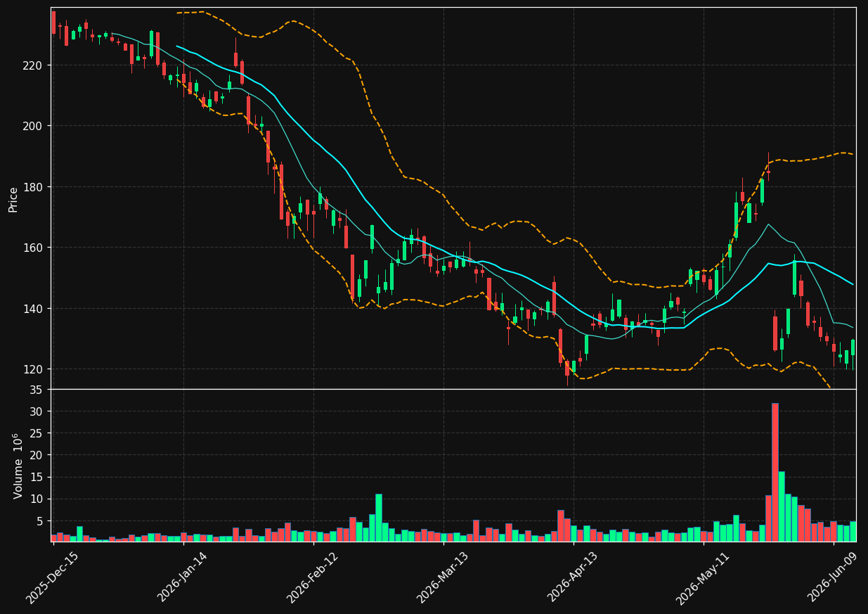Click the 5 volume tick label
The height and width of the screenshot is (614, 868).
41,521
